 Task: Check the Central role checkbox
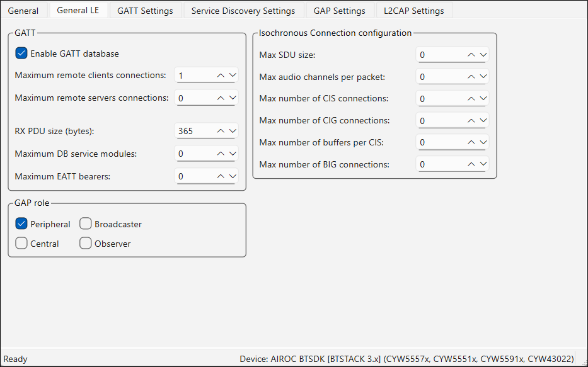point(21,243)
